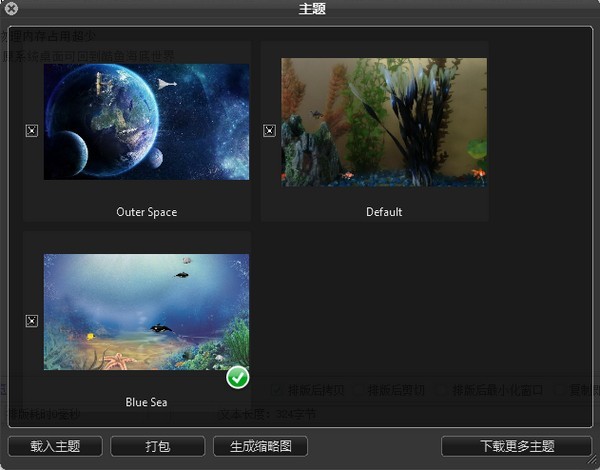The width and height of the screenshot is (600, 470).
Task: Click the delete icon beside Outer Space
Action: click(x=32, y=131)
